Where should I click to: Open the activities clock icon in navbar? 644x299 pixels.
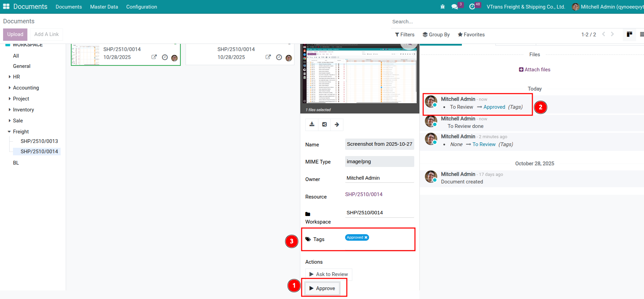pyautogui.click(x=472, y=7)
